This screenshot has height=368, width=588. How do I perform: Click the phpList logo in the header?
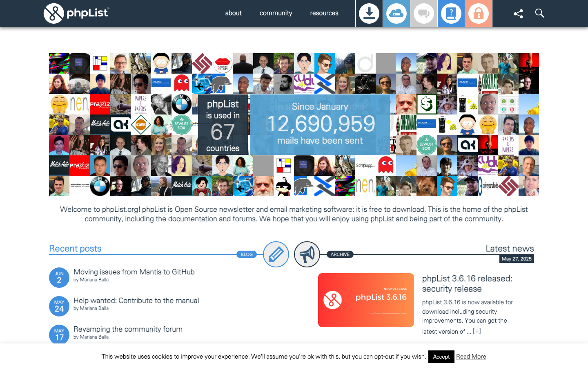point(76,13)
